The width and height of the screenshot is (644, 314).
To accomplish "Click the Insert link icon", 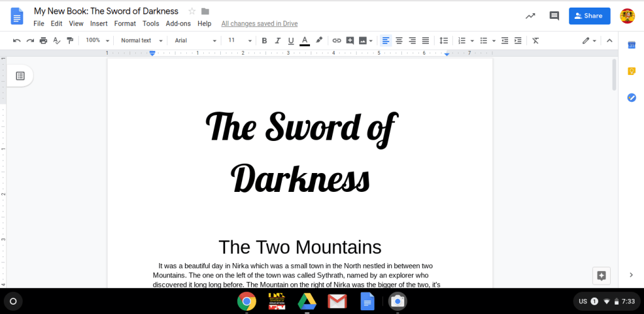I will point(336,41).
